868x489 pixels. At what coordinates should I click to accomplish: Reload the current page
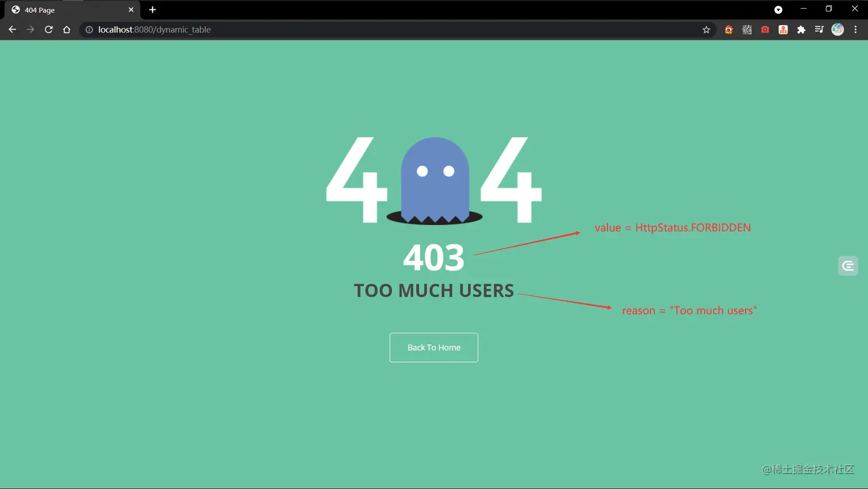click(x=49, y=29)
